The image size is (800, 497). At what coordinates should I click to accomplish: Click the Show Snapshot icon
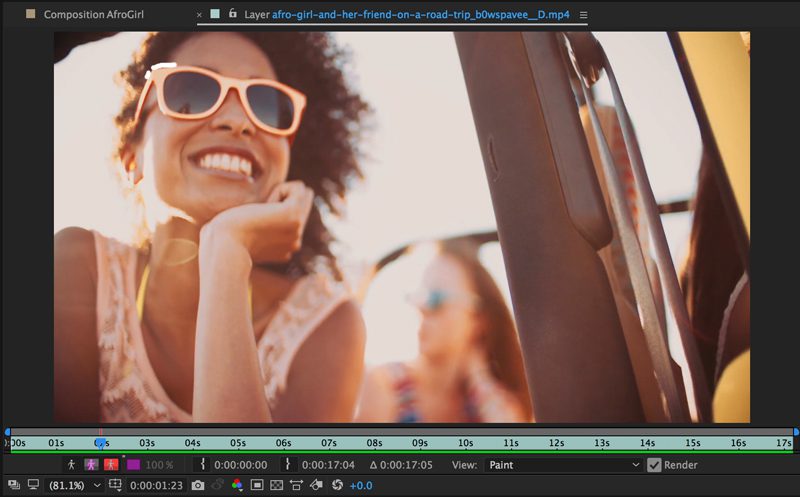(x=217, y=485)
